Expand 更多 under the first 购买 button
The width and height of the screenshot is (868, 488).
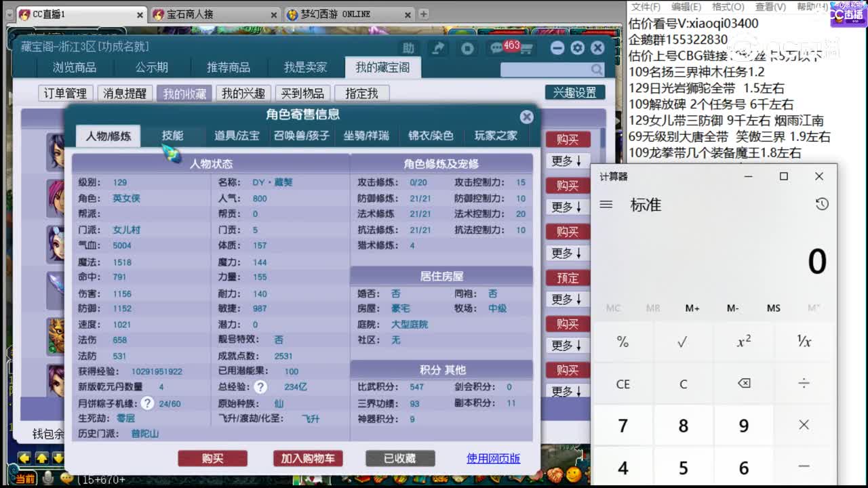coord(567,161)
